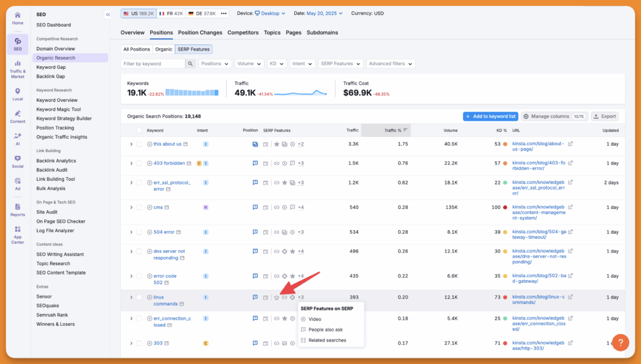Check the '504 error' row checkbox

[x=139, y=232]
